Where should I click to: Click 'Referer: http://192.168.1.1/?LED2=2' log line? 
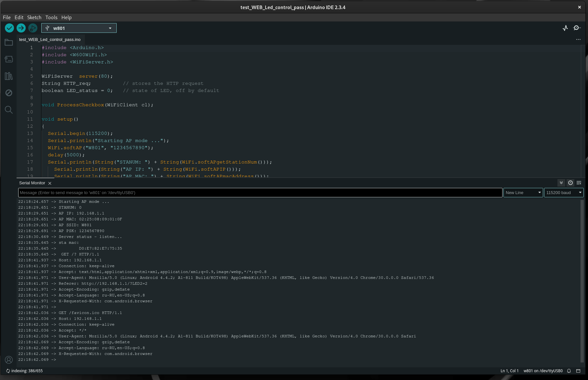pos(103,284)
